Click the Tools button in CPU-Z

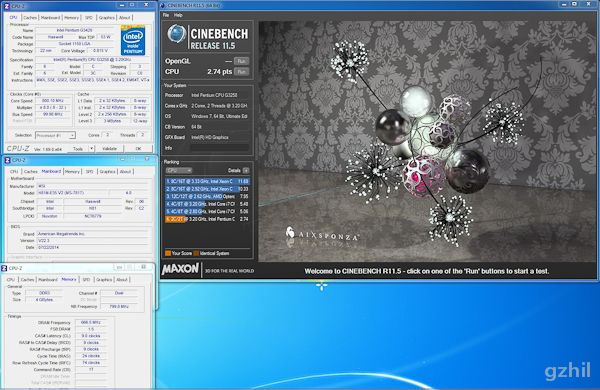[78, 148]
